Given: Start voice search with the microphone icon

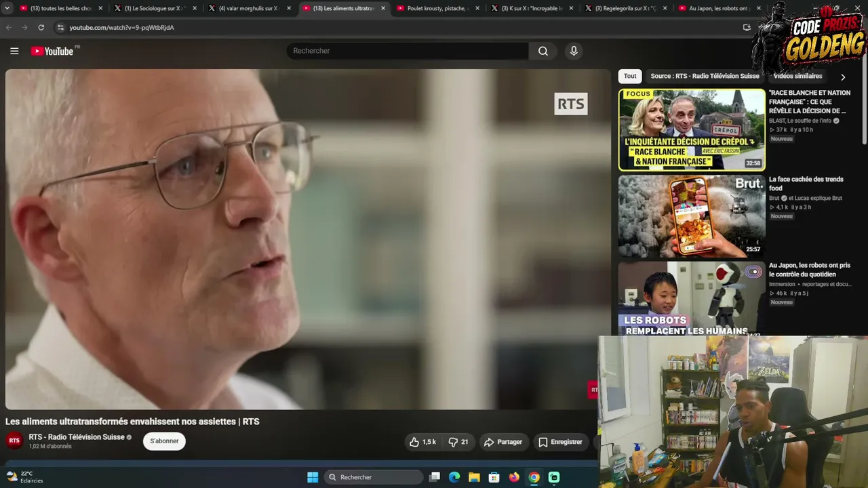Looking at the screenshot, I should point(574,51).
